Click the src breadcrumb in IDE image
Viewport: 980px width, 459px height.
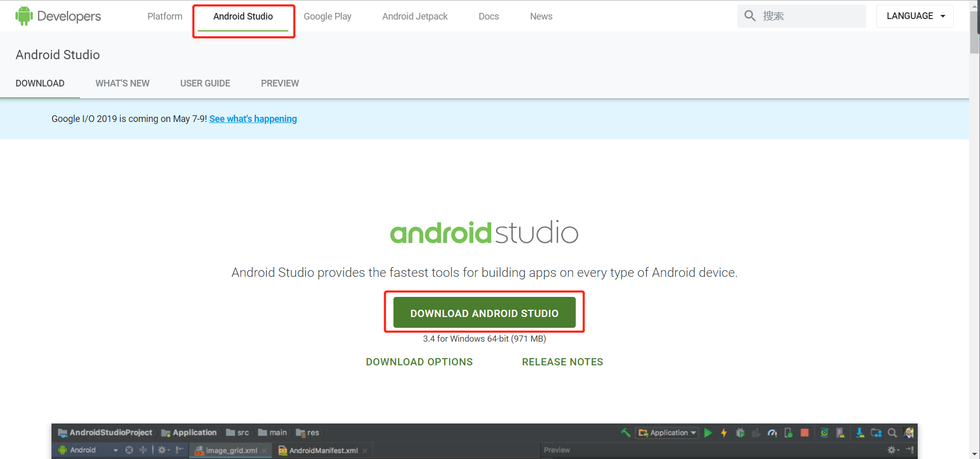[x=237, y=433]
